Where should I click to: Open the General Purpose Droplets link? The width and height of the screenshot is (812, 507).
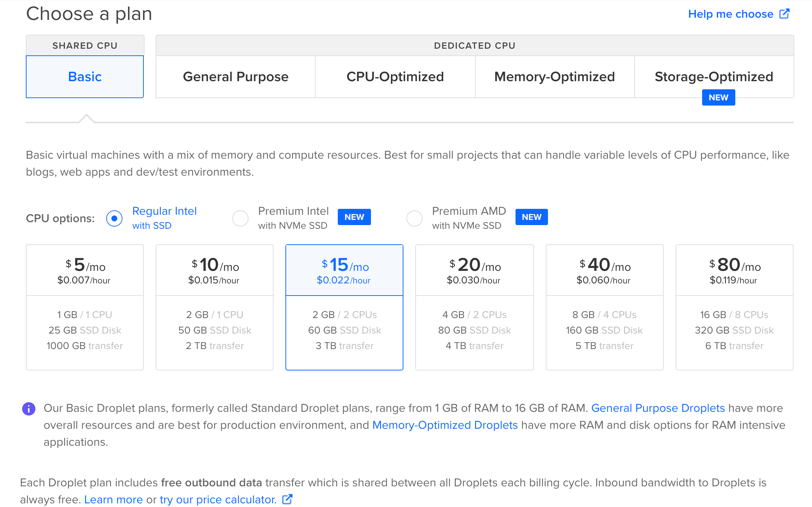(x=659, y=408)
